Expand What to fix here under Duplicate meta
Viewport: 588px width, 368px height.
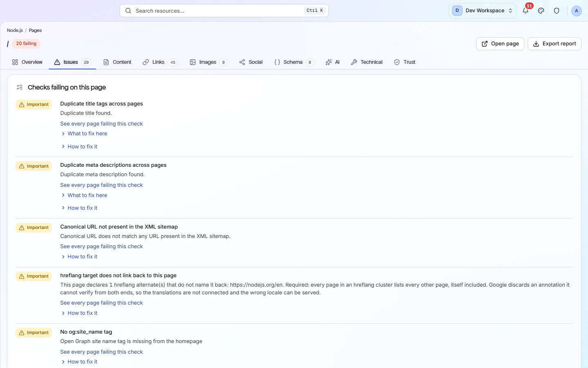[84, 195]
